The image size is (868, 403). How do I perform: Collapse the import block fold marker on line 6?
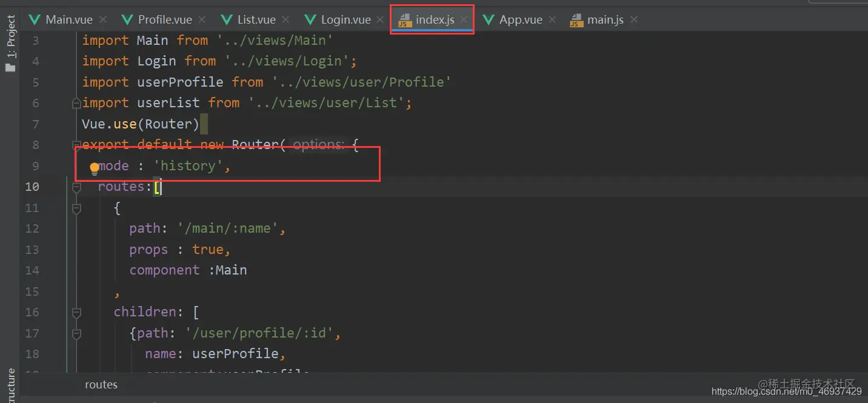click(x=76, y=103)
